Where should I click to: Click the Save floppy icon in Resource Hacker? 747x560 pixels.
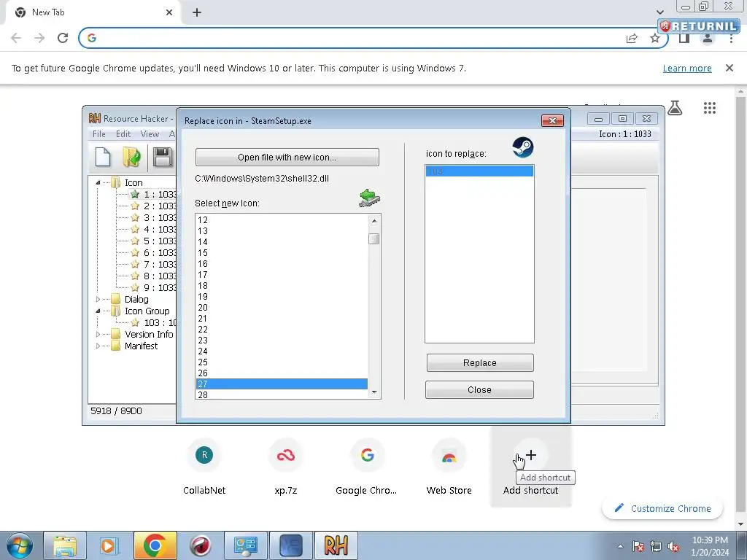click(163, 157)
